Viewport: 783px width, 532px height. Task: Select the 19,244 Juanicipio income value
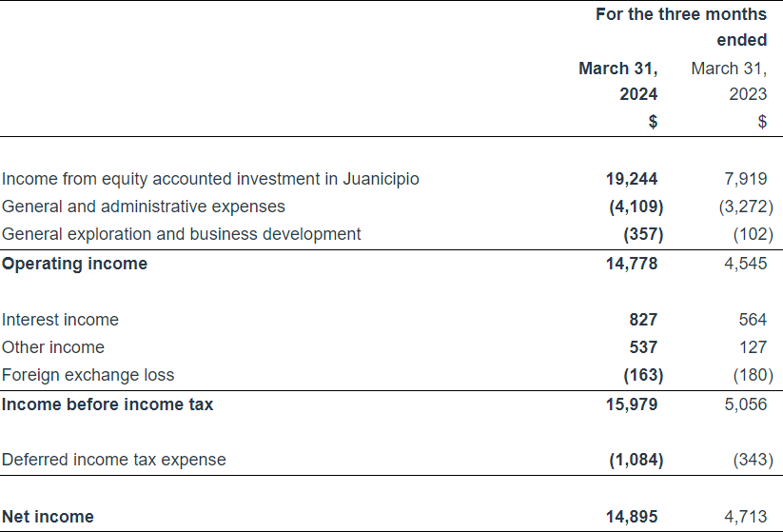[631, 179]
